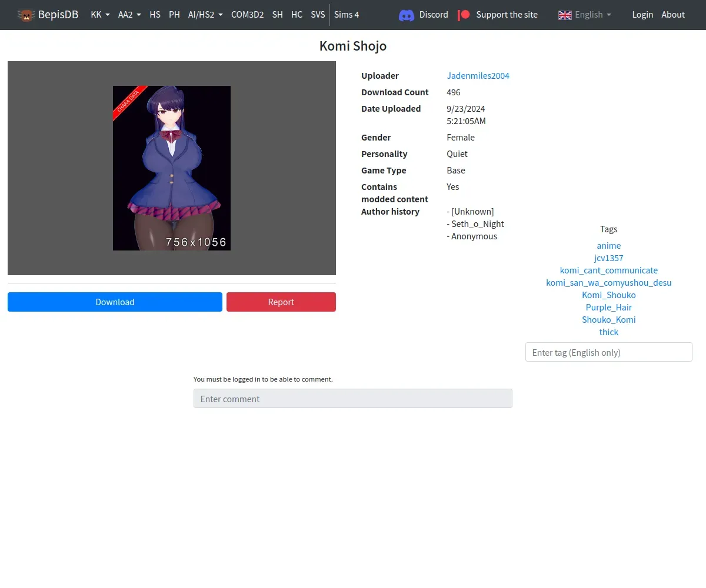Click Support the site link
The image size is (706, 588).
tap(507, 15)
